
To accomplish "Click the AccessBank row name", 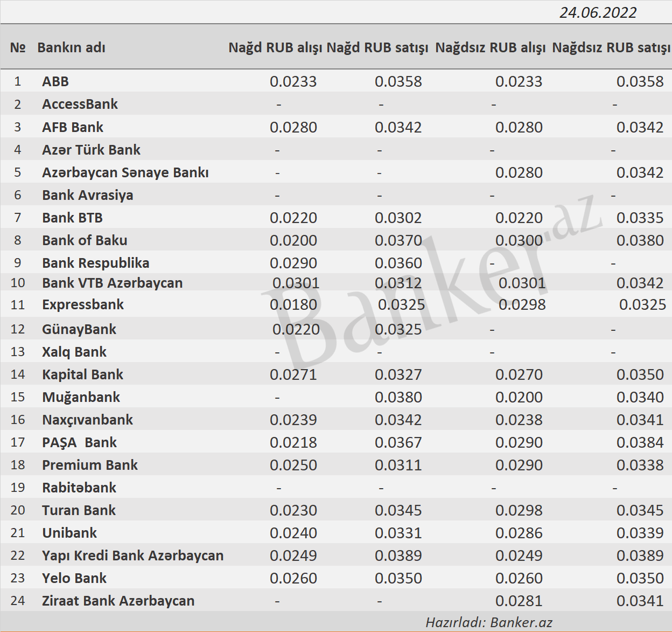I will click(x=80, y=104).
